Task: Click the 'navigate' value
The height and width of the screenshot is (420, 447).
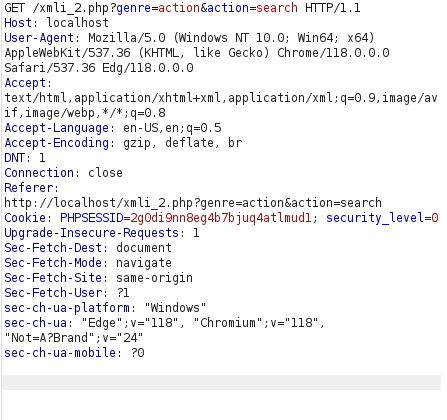Action: 144,263
